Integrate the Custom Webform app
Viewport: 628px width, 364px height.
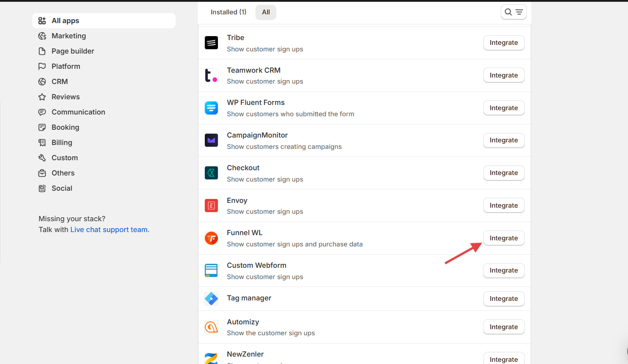click(504, 270)
